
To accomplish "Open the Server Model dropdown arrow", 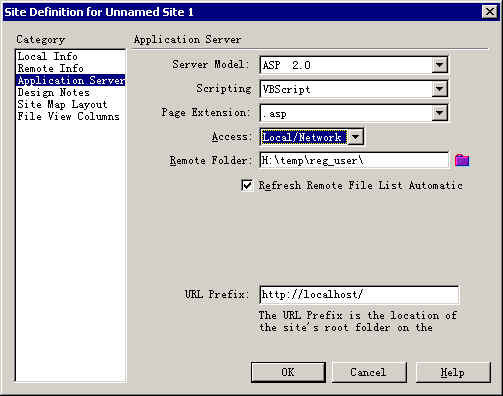I will point(440,65).
